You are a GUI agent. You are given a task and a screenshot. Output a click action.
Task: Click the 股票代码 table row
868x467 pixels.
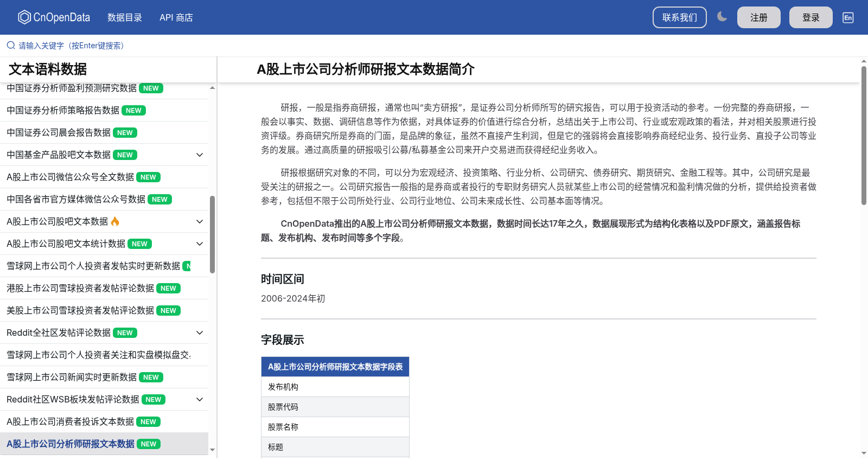(x=335, y=407)
